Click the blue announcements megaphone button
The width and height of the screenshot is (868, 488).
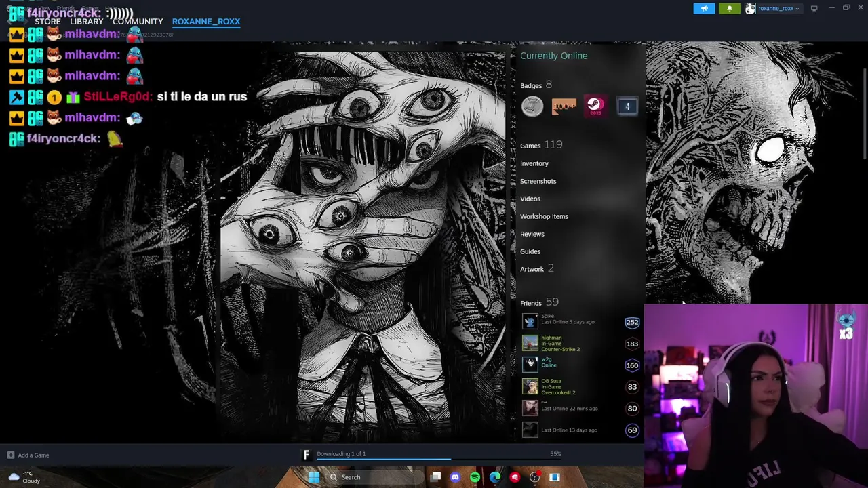coord(704,8)
